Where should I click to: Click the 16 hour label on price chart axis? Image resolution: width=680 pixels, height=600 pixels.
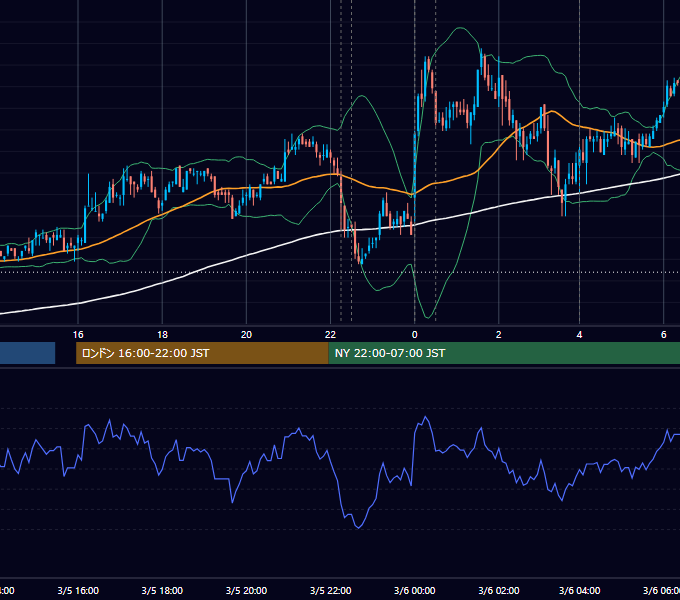[78, 335]
